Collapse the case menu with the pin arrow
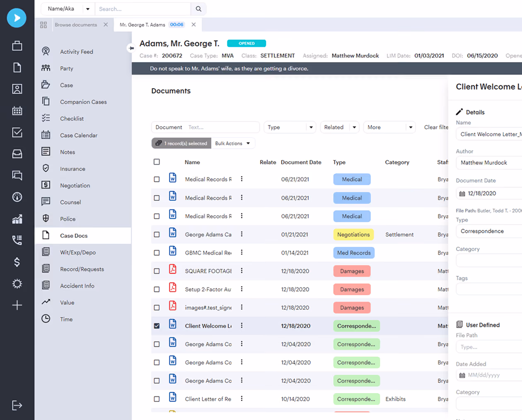The height and width of the screenshot is (420, 522). (131, 48)
